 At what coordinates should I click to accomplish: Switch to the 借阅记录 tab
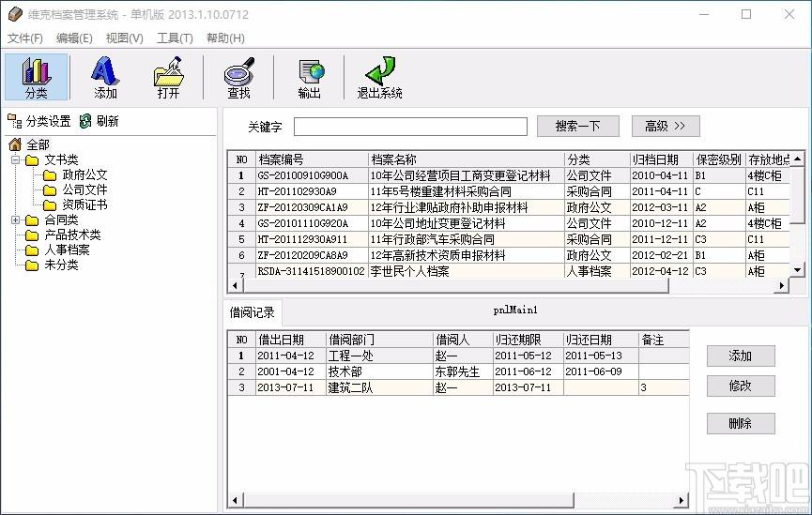pyautogui.click(x=253, y=312)
